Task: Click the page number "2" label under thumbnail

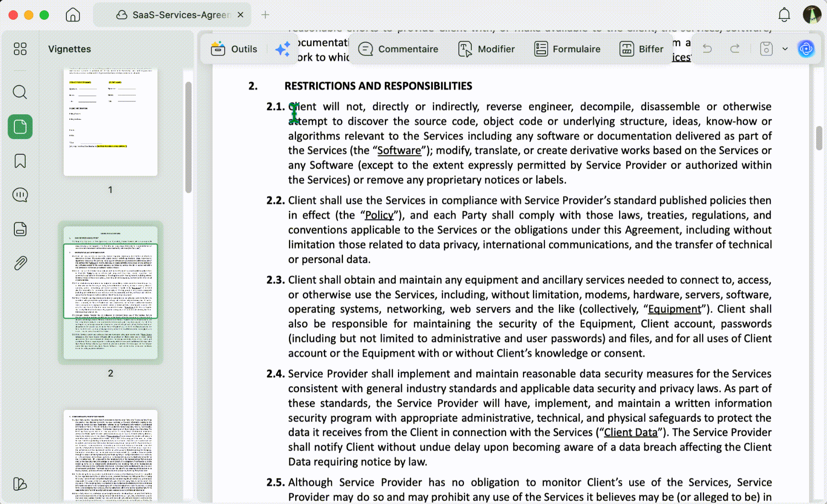Action: click(x=110, y=373)
